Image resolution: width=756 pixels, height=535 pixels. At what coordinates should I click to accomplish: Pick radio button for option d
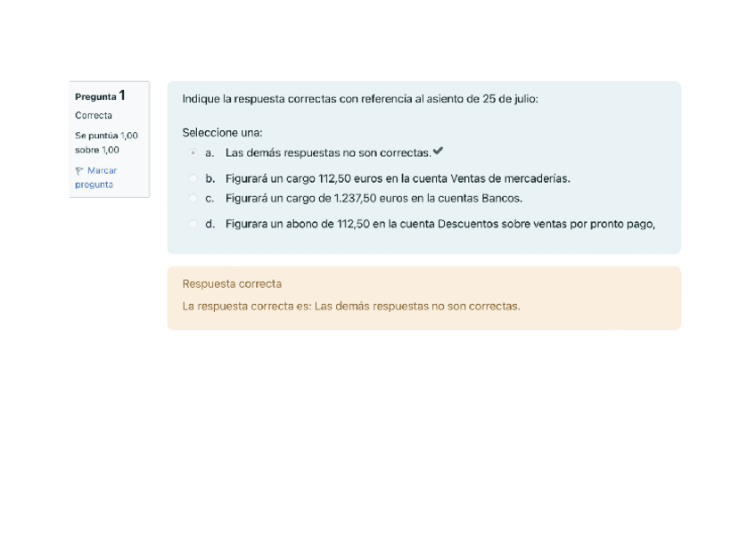point(193,224)
